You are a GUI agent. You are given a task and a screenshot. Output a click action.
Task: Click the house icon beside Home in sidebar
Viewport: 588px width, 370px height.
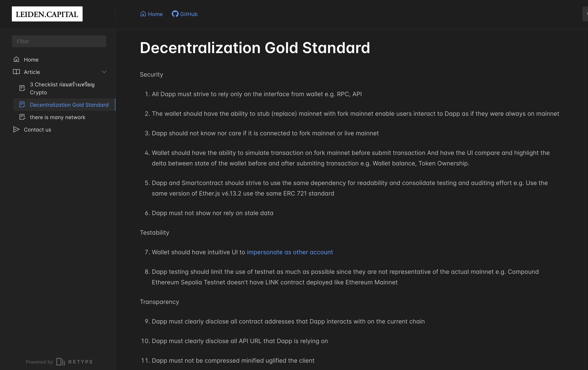pos(16,59)
